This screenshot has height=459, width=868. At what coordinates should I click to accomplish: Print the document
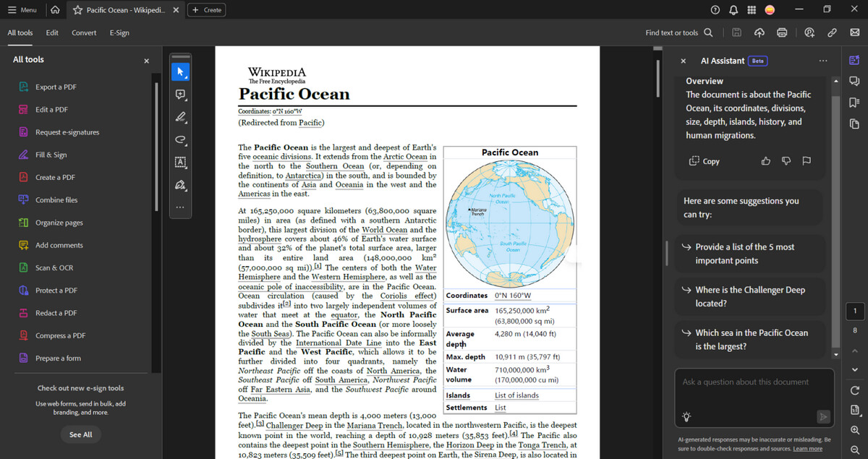click(x=782, y=33)
